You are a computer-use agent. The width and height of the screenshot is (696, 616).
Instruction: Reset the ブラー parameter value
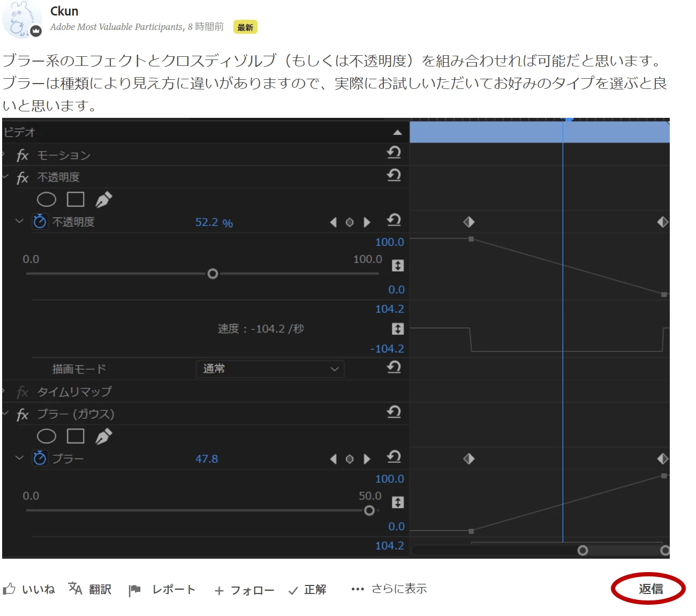pyautogui.click(x=394, y=457)
